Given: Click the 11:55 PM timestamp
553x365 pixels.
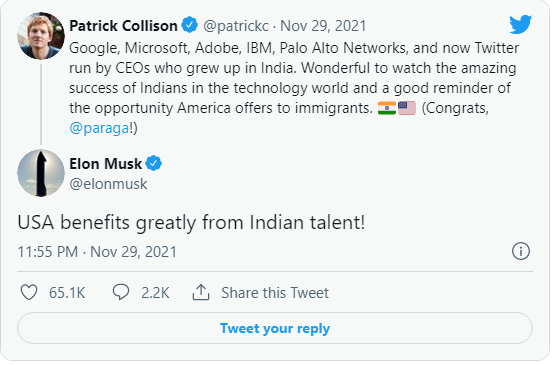Looking at the screenshot, I should click(48, 253).
